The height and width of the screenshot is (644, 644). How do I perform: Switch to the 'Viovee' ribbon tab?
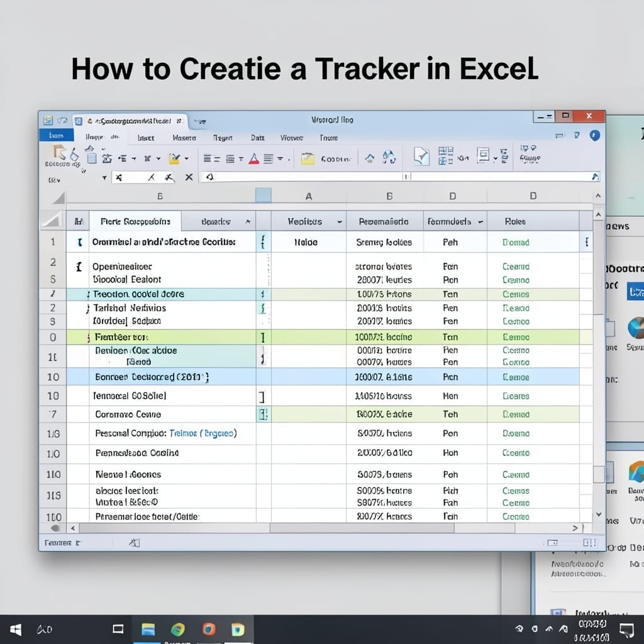pyautogui.click(x=292, y=138)
